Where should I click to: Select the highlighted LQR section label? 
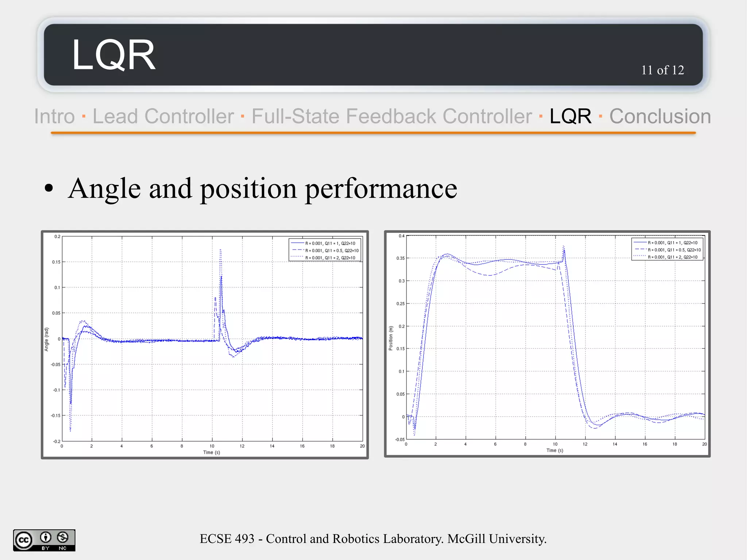[x=570, y=116]
